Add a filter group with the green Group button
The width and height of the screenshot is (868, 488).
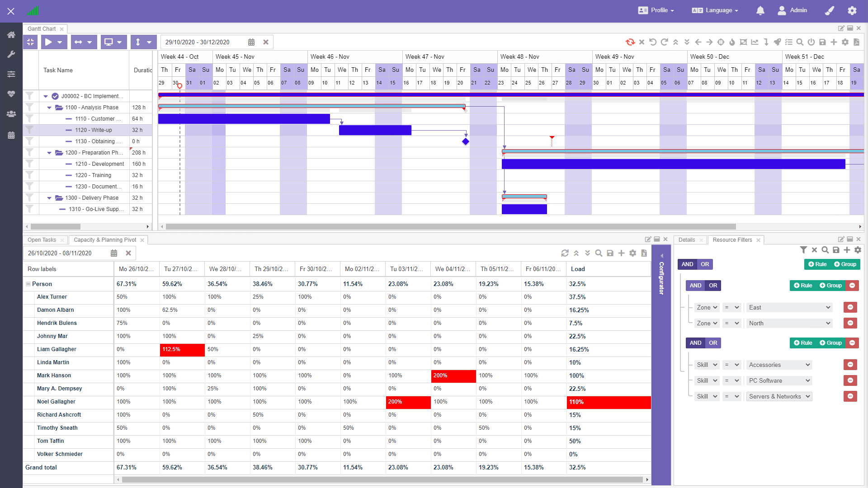point(845,264)
